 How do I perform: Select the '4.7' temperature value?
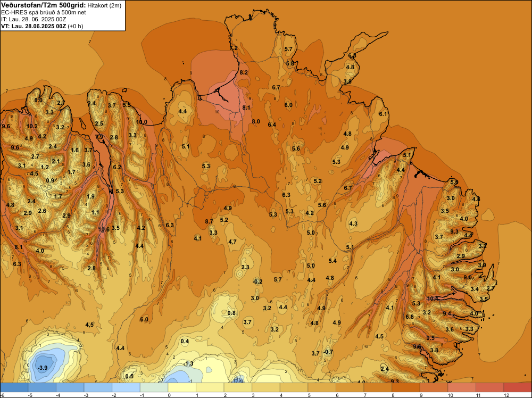[x=232, y=242]
